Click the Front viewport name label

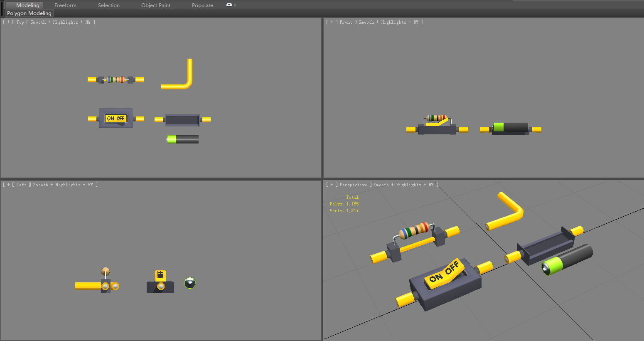345,22
